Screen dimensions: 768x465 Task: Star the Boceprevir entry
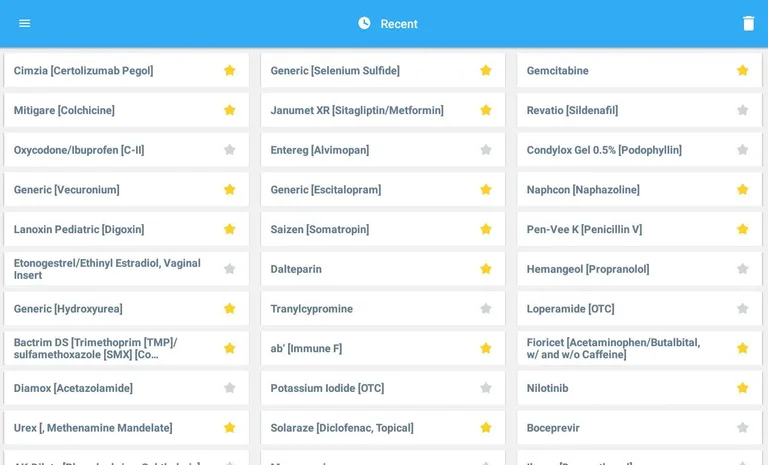click(743, 428)
